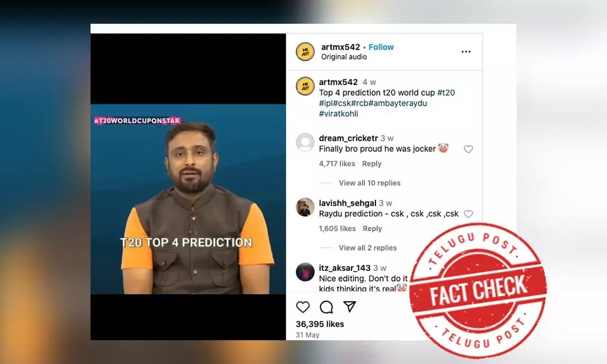
Task: Like dream_cricketr's comment heart
Action: click(468, 149)
